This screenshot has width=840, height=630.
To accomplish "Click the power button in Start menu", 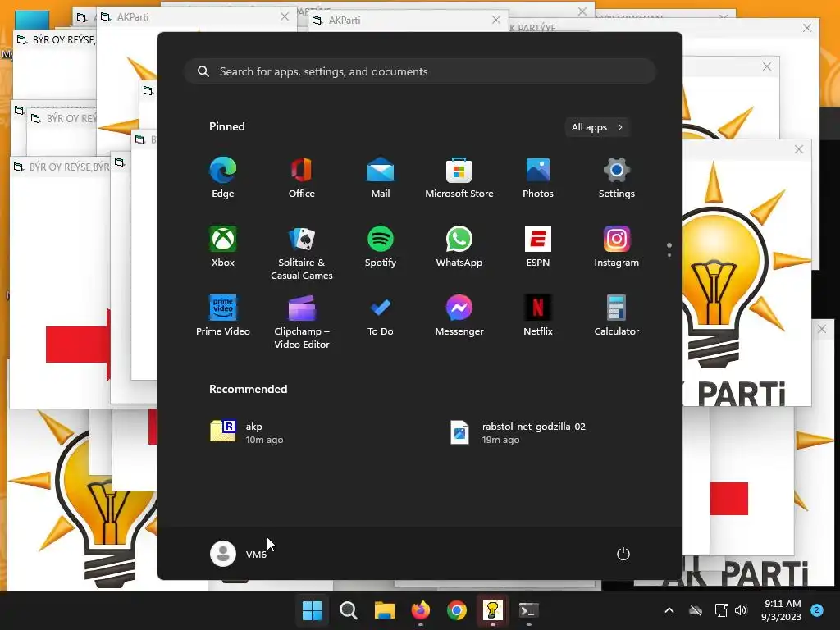I will pos(623,554).
